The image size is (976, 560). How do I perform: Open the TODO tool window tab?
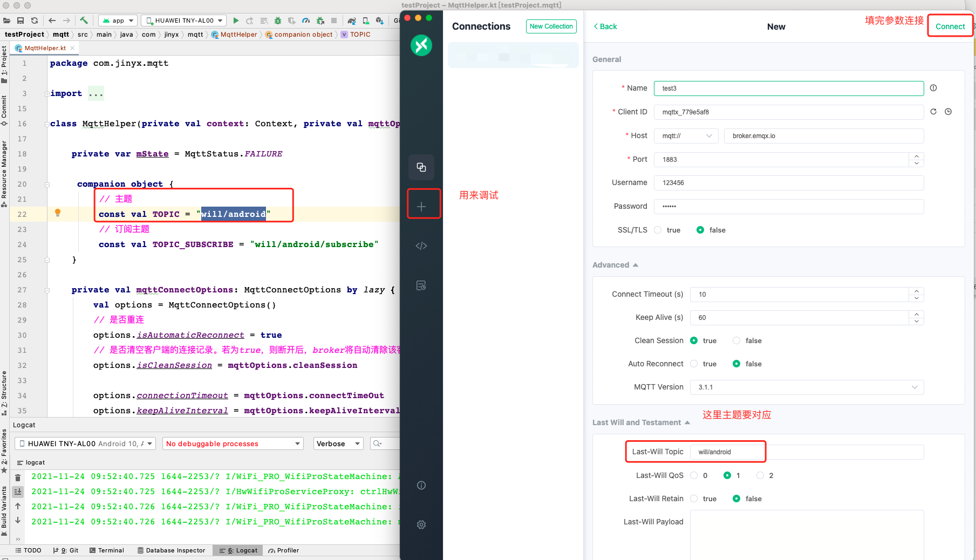(28, 550)
